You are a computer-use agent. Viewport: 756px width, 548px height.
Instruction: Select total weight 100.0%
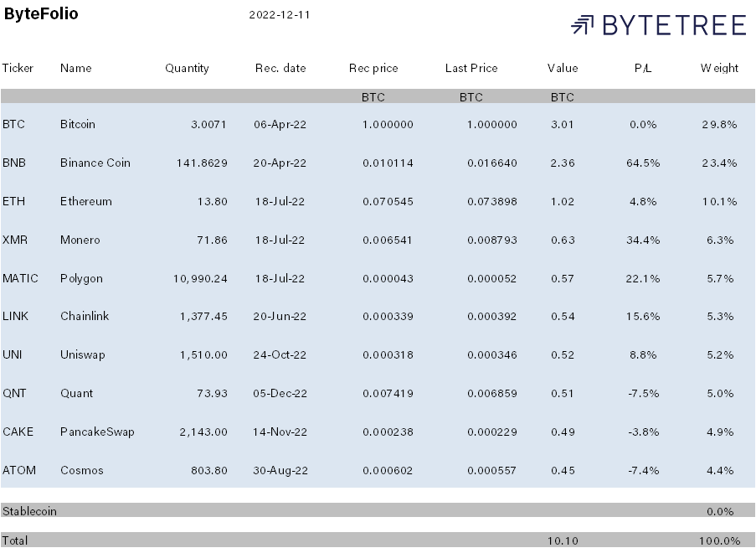click(x=719, y=540)
